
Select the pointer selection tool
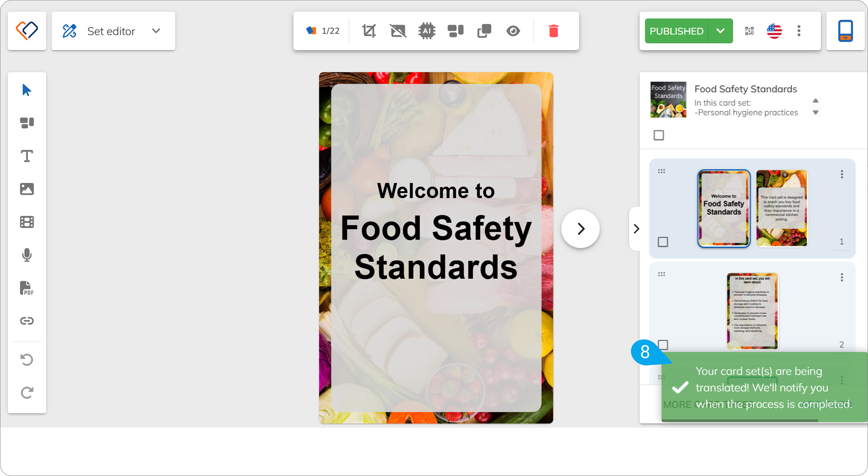click(x=27, y=90)
